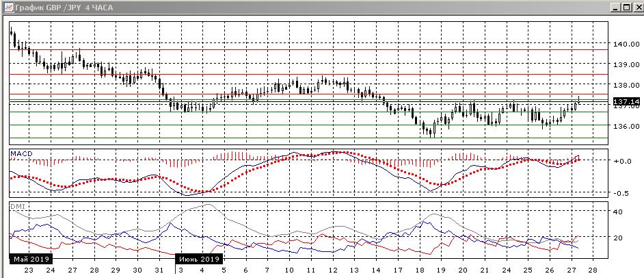Click date 5 on the time axis
This screenshot has height=278, width=644.
pos(224,270)
